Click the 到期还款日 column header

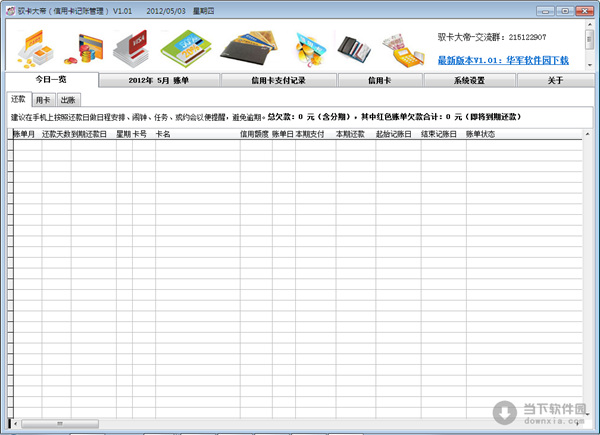(x=93, y=134)
